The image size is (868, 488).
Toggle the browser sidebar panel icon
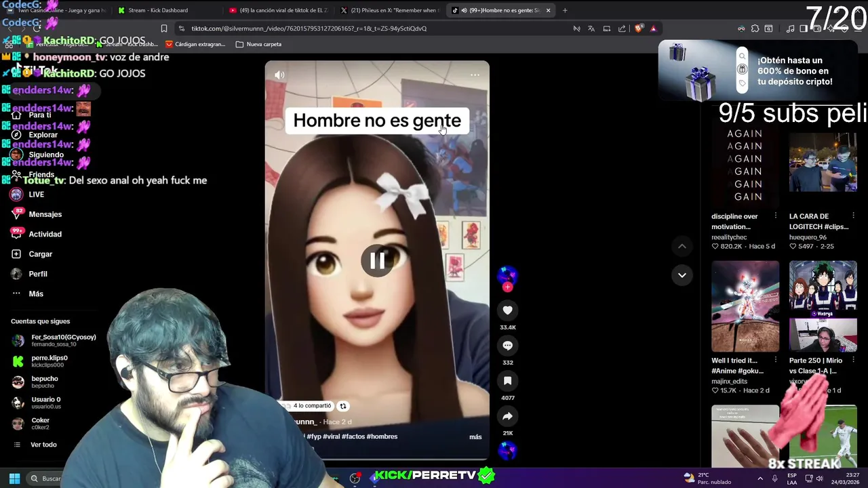[804, 28]
